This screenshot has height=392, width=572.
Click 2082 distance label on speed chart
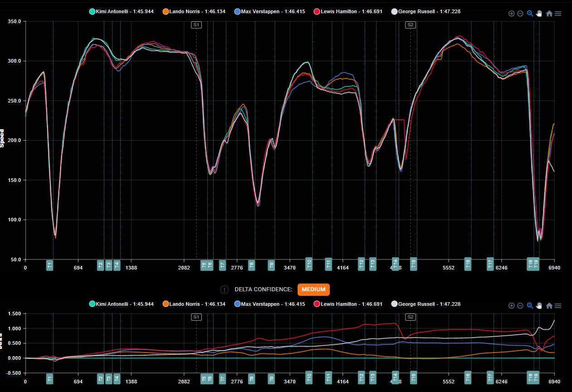pyautogui.click(x=184, y=268)
